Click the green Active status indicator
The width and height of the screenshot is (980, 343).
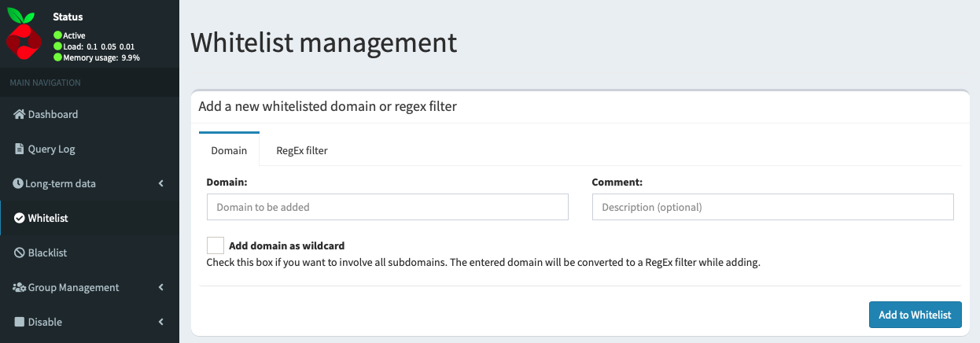point(58,35)
